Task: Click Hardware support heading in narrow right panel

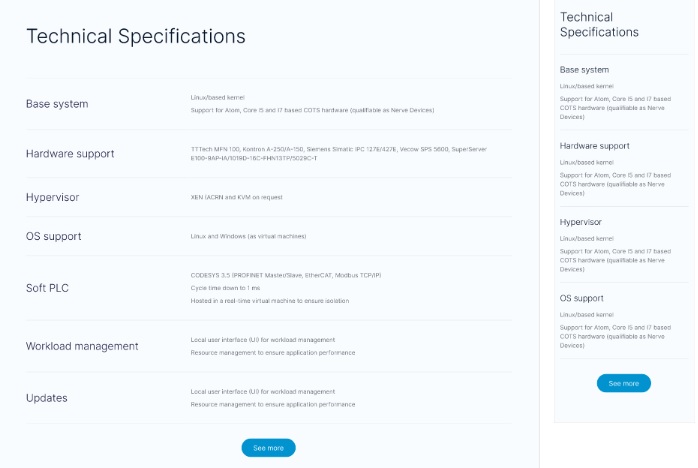Action: tap(595, 146)
